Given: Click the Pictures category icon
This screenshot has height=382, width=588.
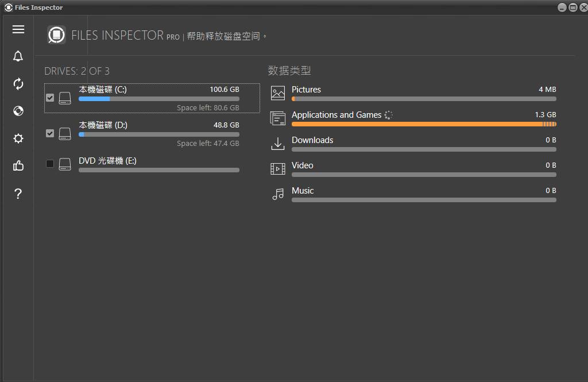Looking at the screenshot, I should click(x=278, y=93).
